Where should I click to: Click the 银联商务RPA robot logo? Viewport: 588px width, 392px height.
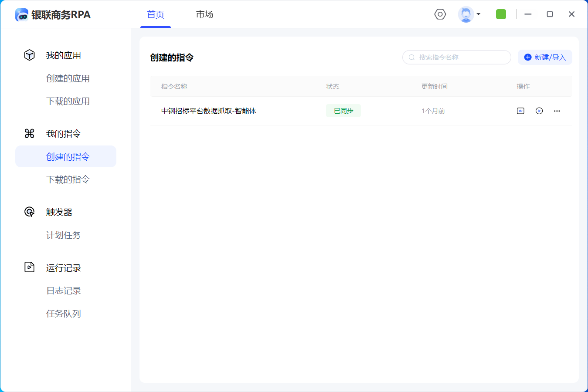22,15
